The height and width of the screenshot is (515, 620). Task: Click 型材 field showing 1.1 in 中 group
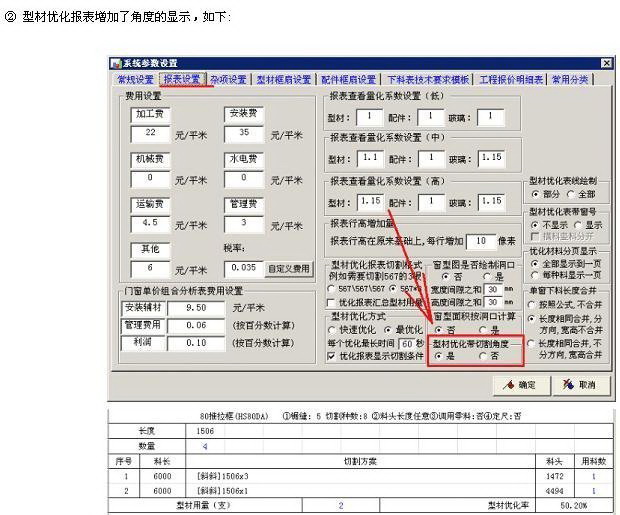pos(370,159)
